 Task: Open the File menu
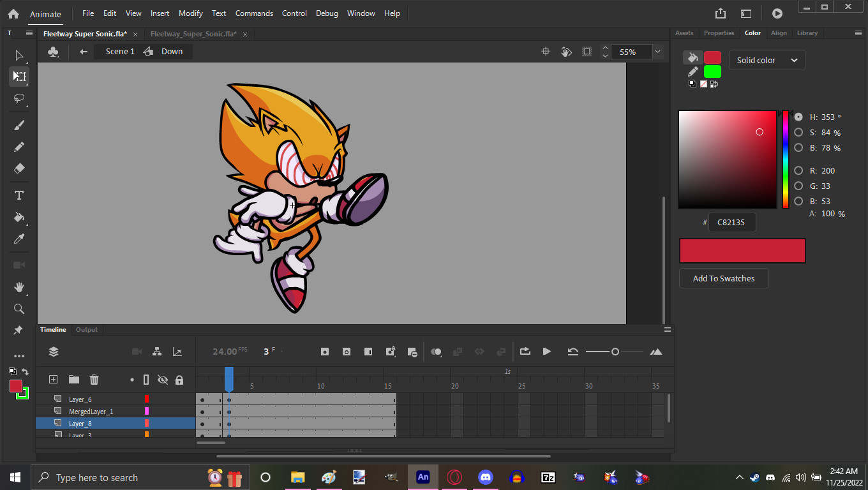(88, 13)
